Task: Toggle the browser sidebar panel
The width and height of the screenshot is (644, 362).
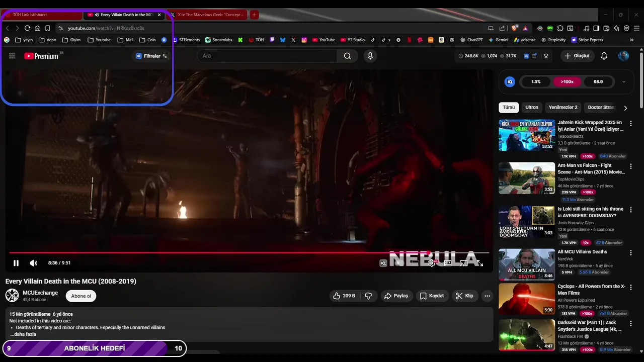Action: click(596, 28)
